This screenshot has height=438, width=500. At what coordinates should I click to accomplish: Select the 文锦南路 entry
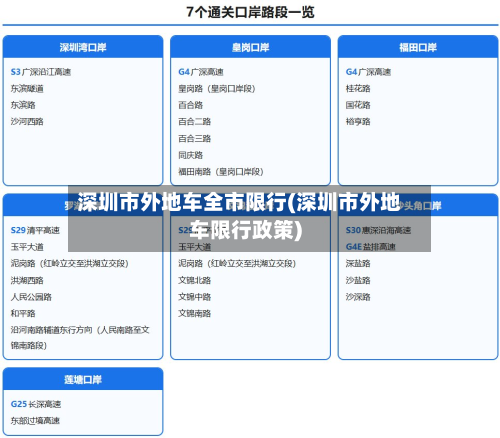coord(195,313)
